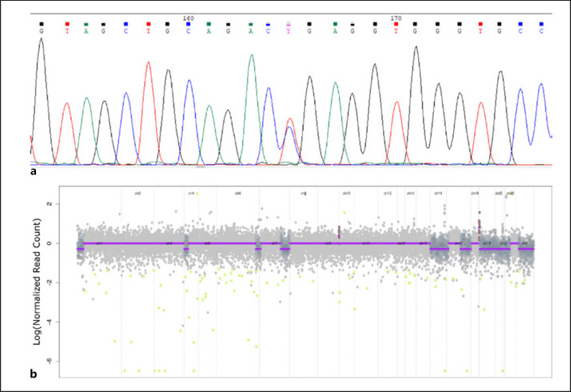Click the 170 position marker
Screen dimensions: 571x392
click(x=396, y=18)
